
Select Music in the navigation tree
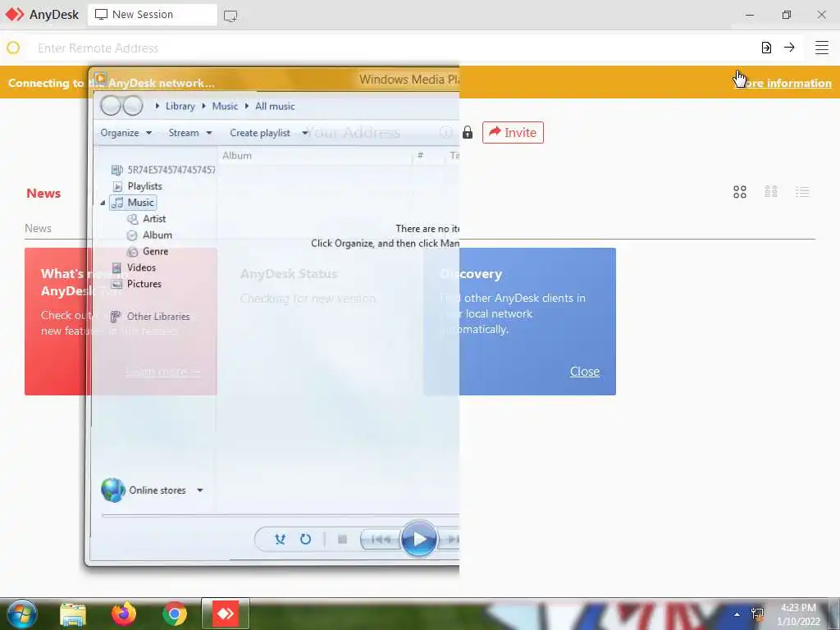[x=134, y=203]
